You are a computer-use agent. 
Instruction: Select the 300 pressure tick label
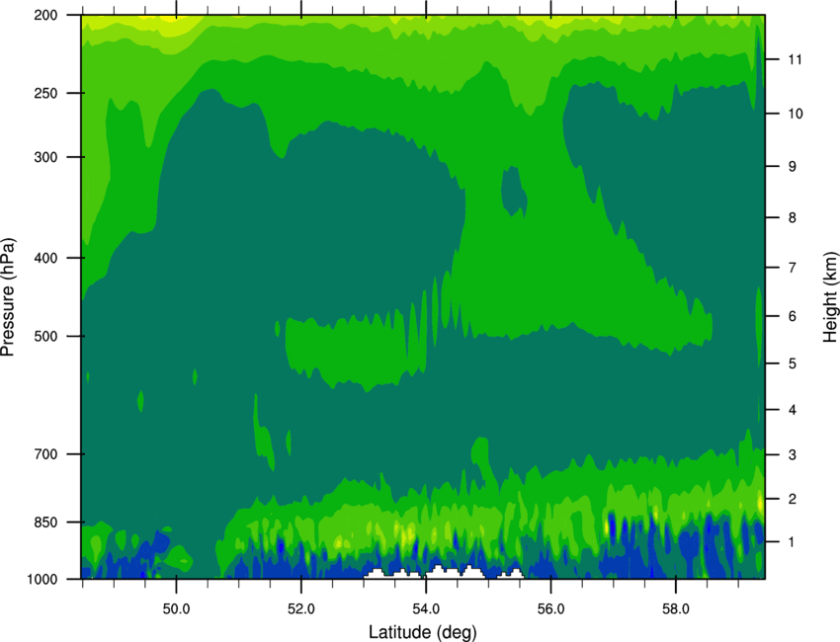click(45, 157)
